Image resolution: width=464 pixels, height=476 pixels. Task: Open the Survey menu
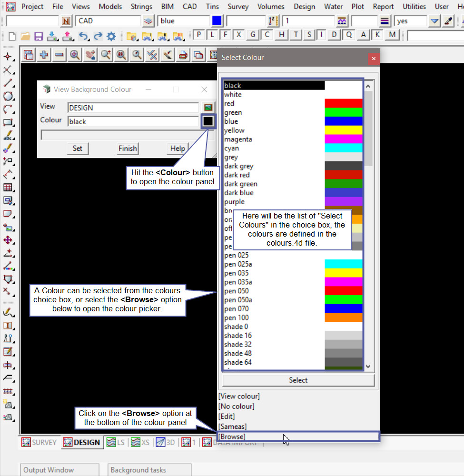pos(238,7)
